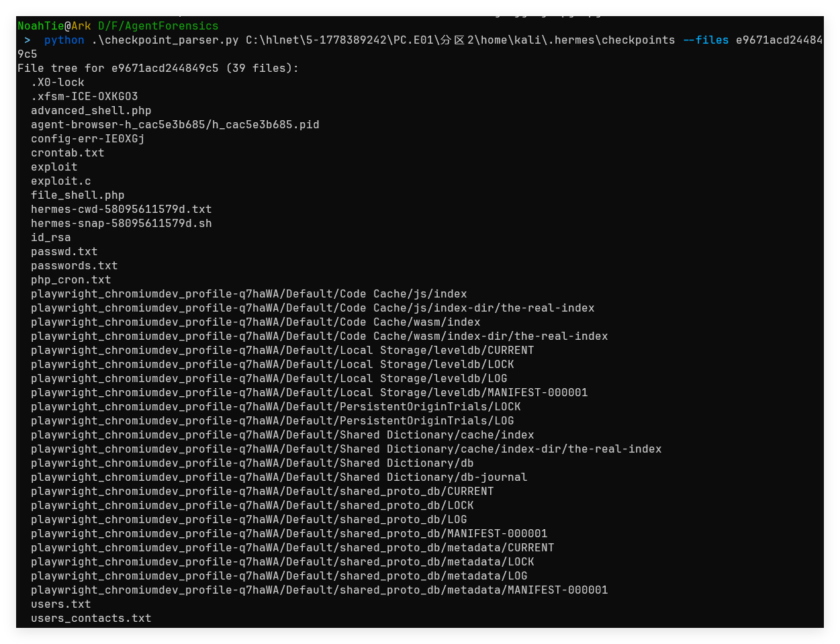Select shared_proto_db/metadata/CURRENT row

coord(293,548)
